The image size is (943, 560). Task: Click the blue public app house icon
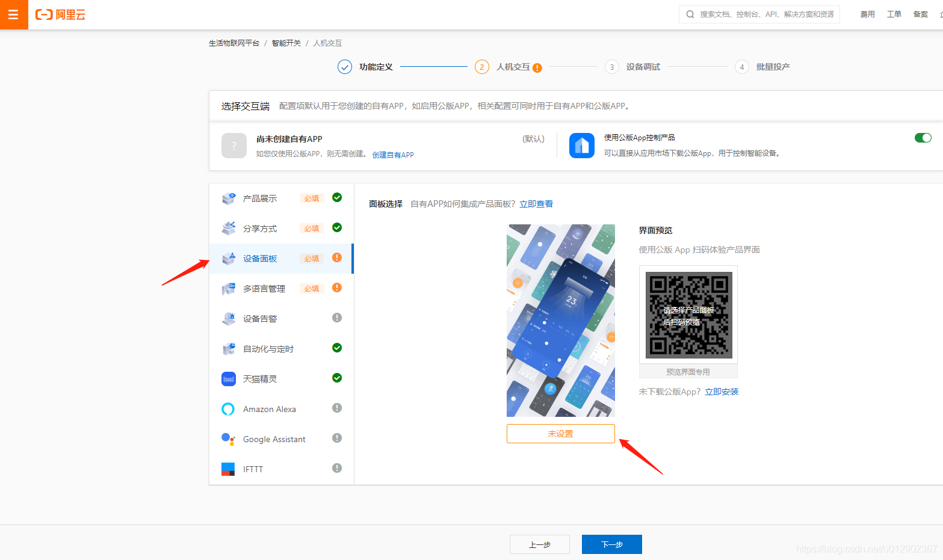click(582, 146)
